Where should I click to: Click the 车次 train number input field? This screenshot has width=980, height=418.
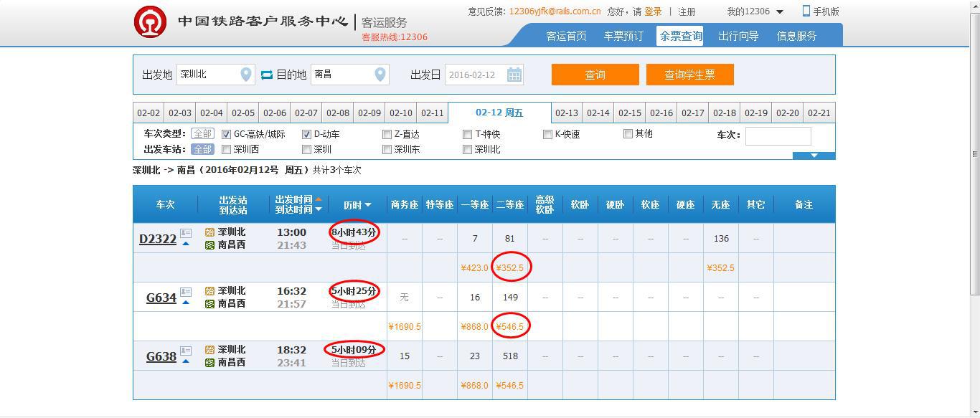778,136
